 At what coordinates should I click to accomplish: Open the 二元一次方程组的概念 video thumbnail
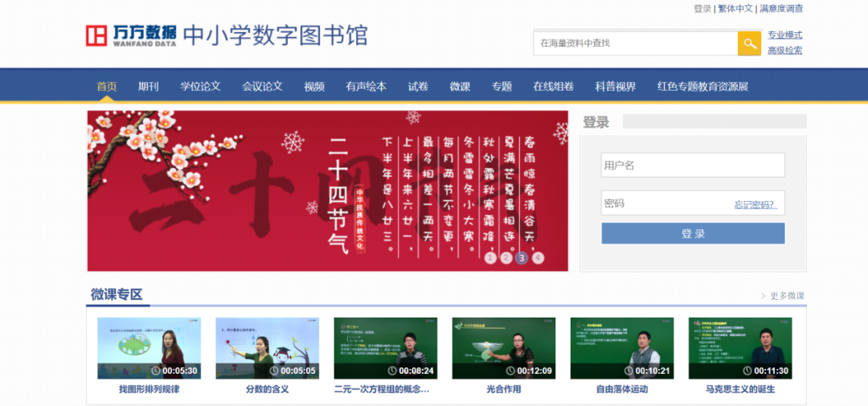click(x=386, y=348)
